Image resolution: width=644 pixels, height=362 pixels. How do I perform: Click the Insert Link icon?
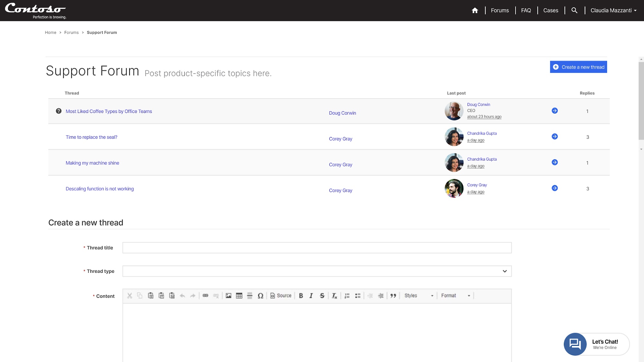205,295
